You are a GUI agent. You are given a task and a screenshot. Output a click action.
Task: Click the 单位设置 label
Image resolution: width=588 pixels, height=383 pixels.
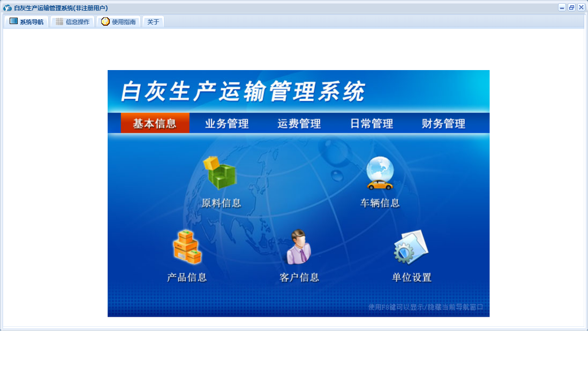pos(411,277)
